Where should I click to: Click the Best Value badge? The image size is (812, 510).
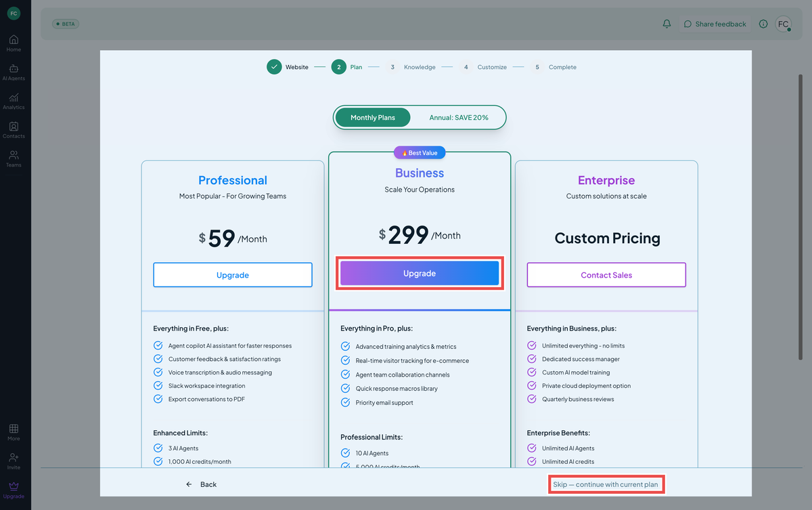(420, 153)
